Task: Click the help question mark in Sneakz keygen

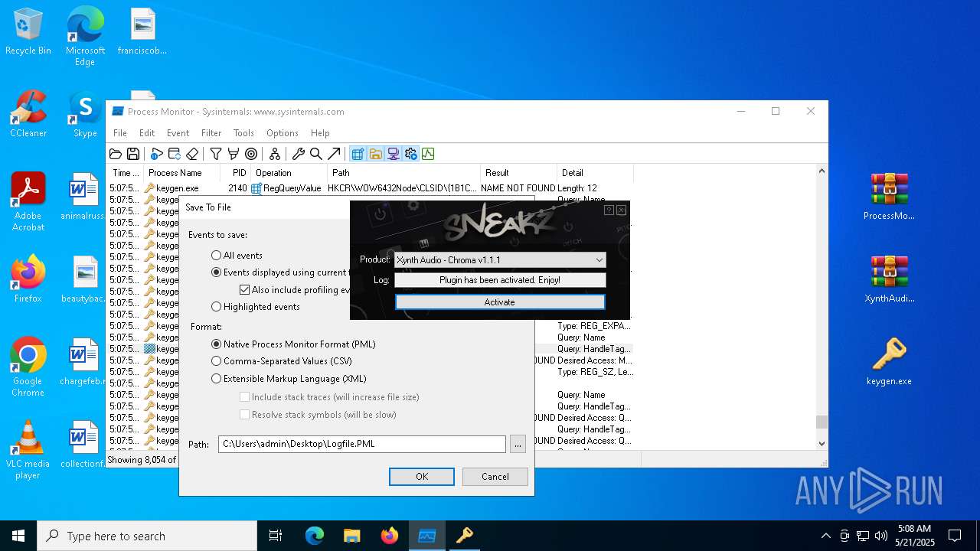Action: tap(609, 210)
